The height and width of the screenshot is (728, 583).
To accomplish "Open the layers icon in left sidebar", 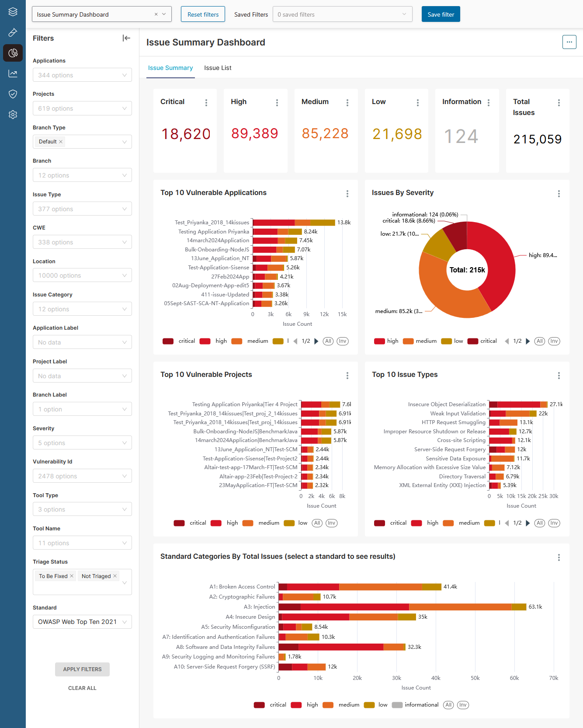I will click(13, 12).
